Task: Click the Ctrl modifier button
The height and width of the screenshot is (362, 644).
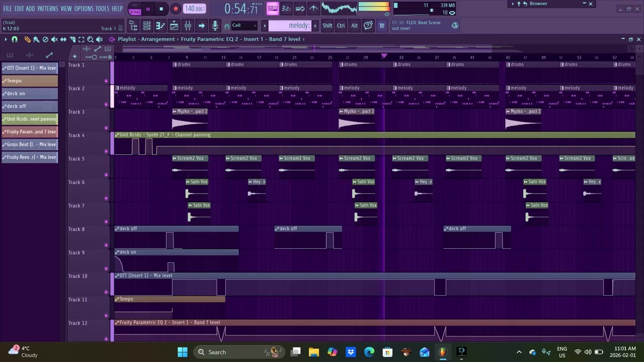Action: point(341,26)
